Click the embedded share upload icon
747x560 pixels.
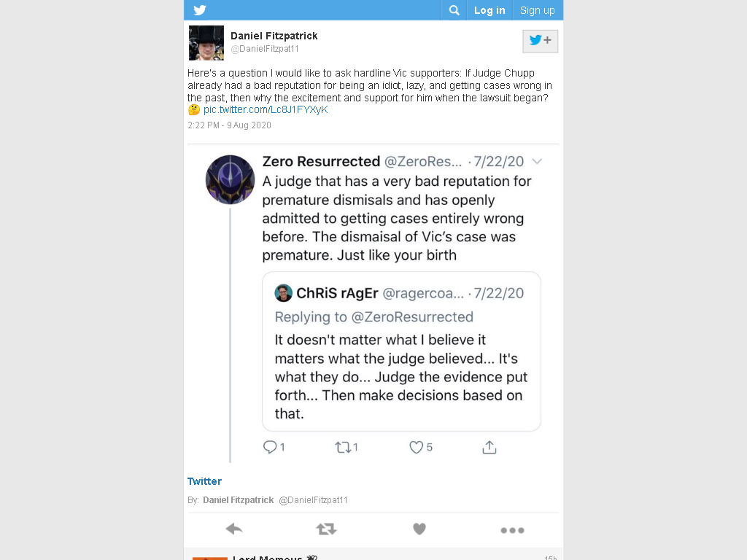[489, 447]
